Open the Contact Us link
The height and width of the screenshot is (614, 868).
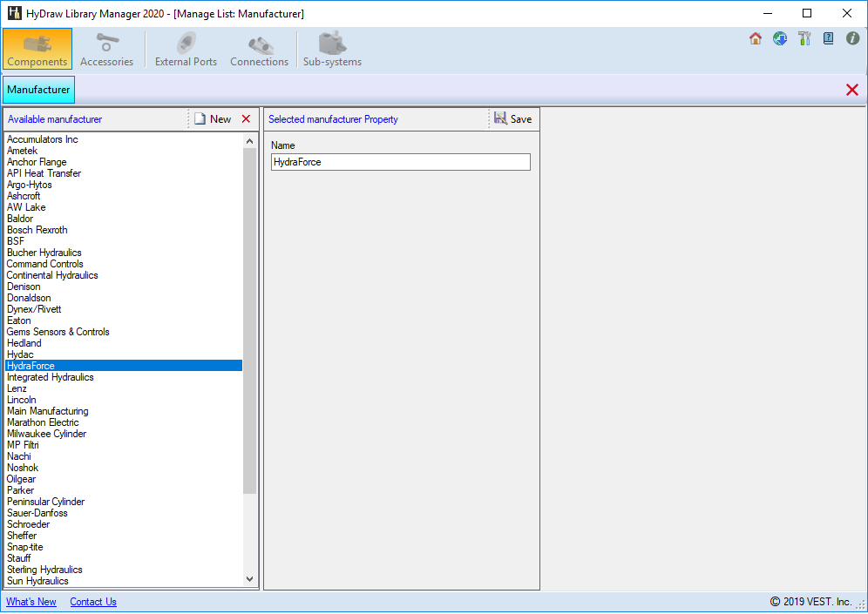click(x=93, y=602)
